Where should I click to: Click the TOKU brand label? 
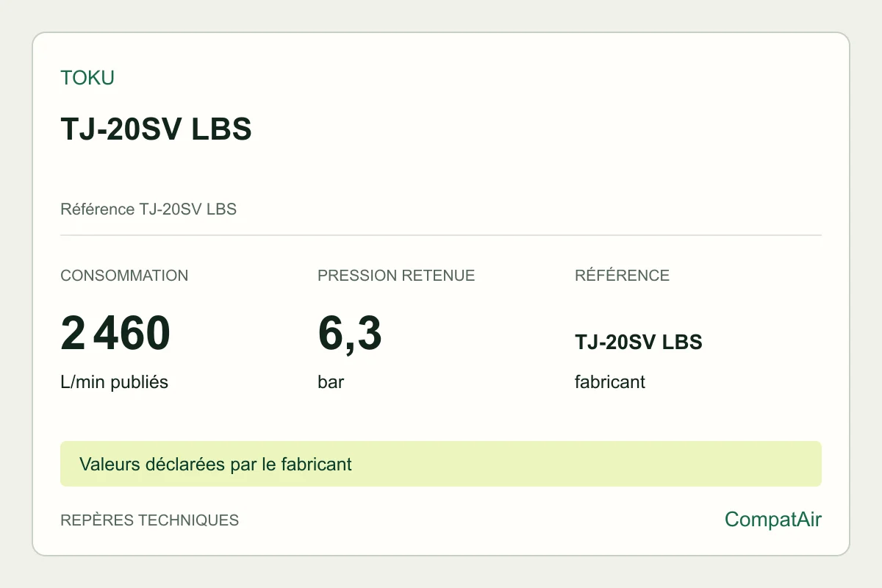tap(87, 78)
